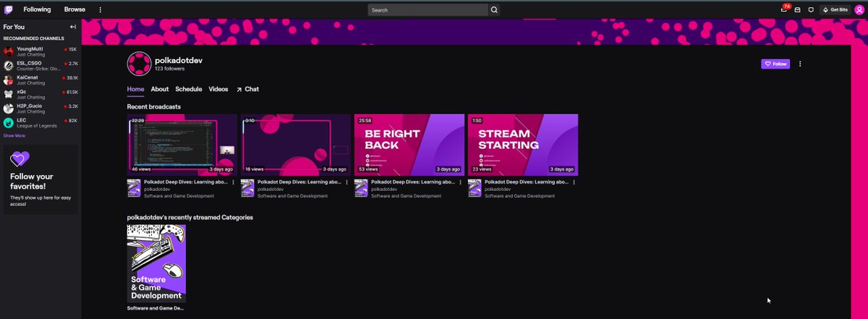Open options for the 18 views broadcast
This screenshot has height=319, width=868.
tap(346, 183)
